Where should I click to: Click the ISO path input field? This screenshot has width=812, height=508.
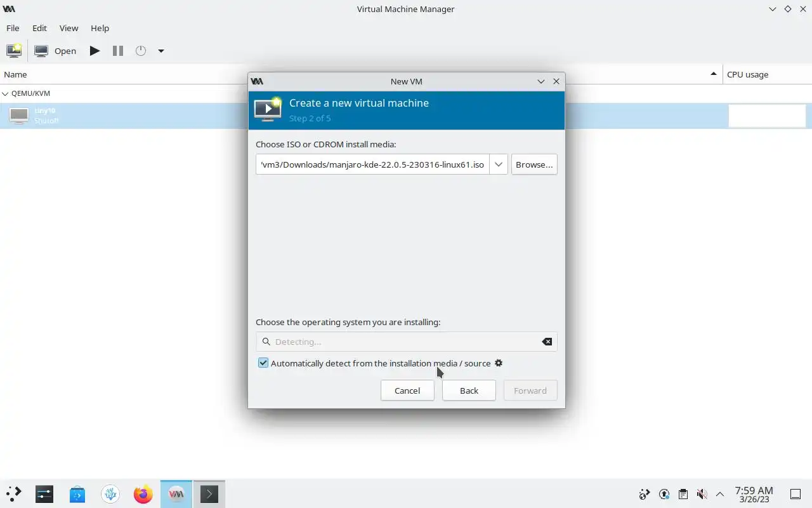[x=372, y=164]
